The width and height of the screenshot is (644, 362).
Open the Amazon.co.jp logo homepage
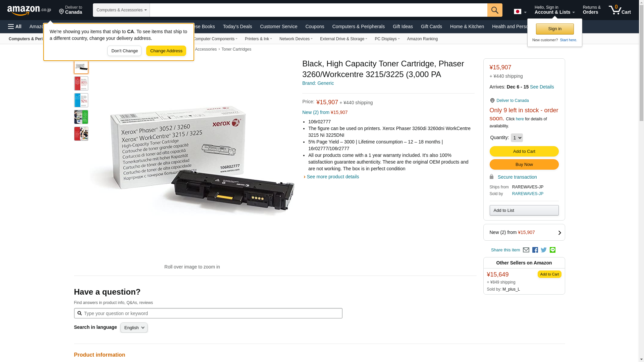tap(29, 10)
